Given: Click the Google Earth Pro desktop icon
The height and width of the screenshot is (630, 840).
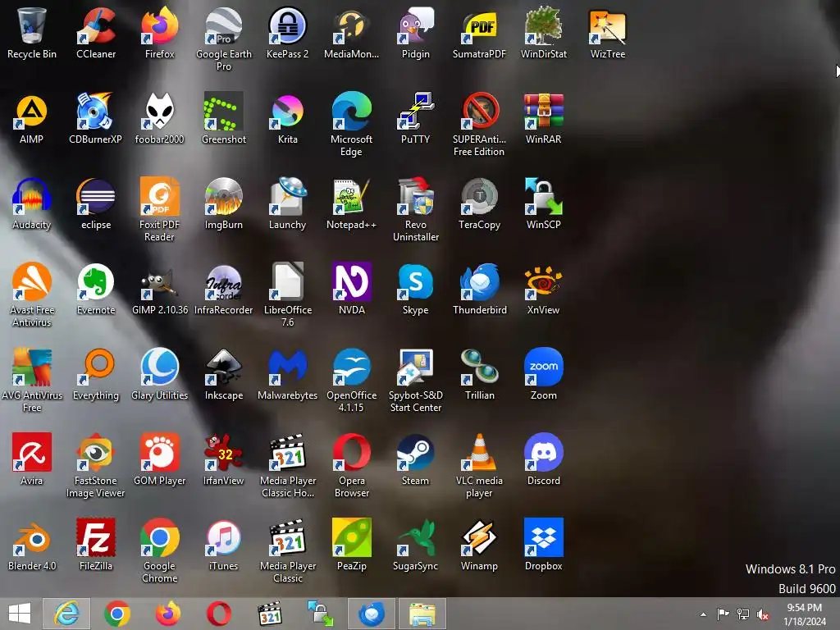Looking at the screenshot, I should tap(223, 39).
